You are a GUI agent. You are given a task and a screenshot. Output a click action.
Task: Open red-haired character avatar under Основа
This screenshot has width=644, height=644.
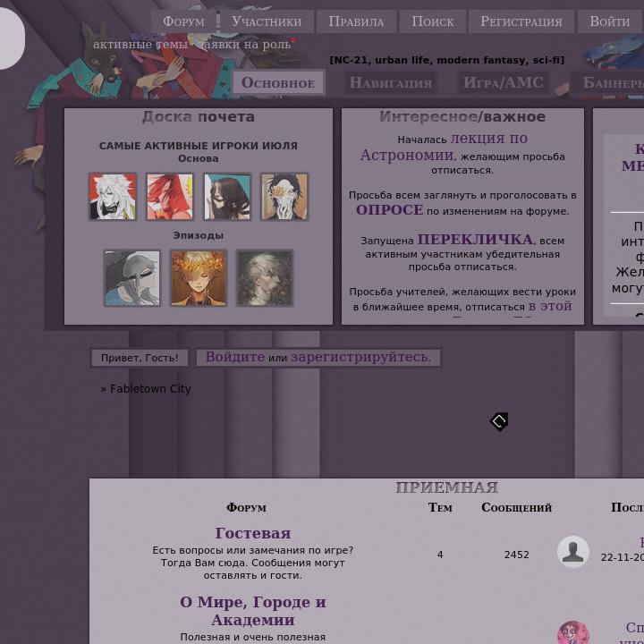(x=170, y=196)
